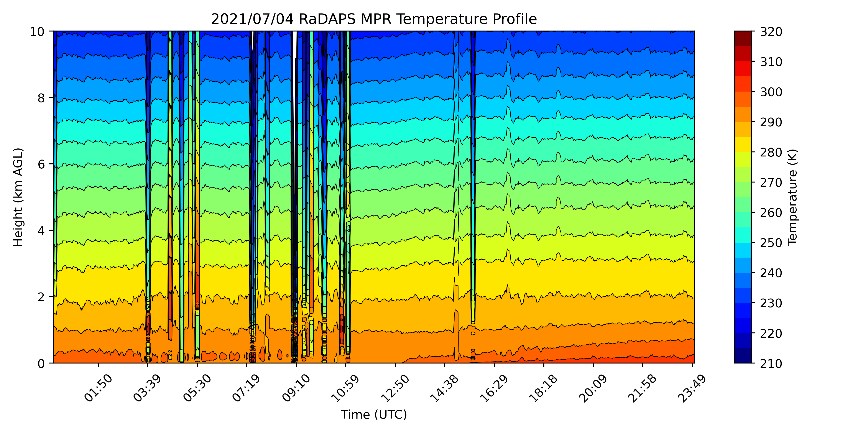Viewport: 868px width, 434px height.
Task: Click the 05:30 time tick label
Action: (197, 388)
